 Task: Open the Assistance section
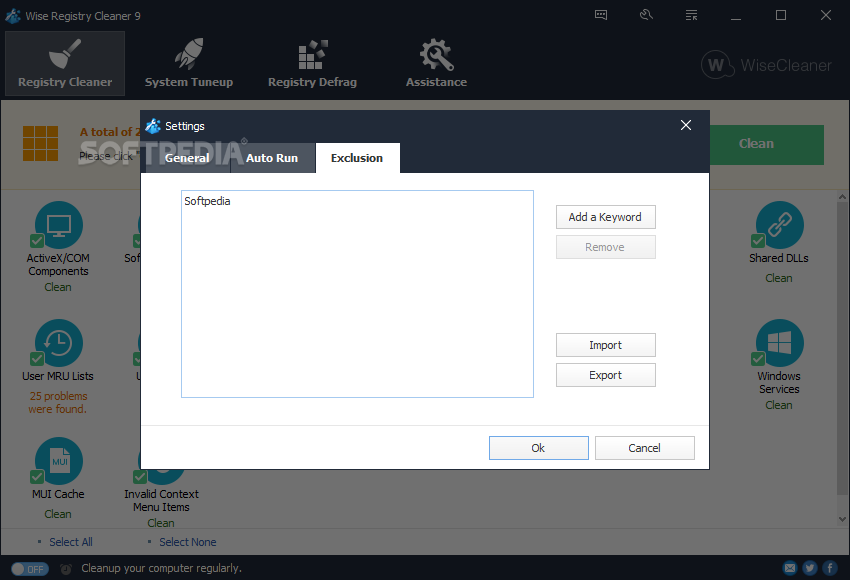(436, 63)
